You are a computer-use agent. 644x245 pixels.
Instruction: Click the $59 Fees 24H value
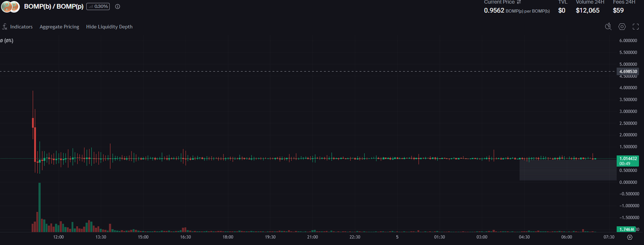tap(618, 11)
